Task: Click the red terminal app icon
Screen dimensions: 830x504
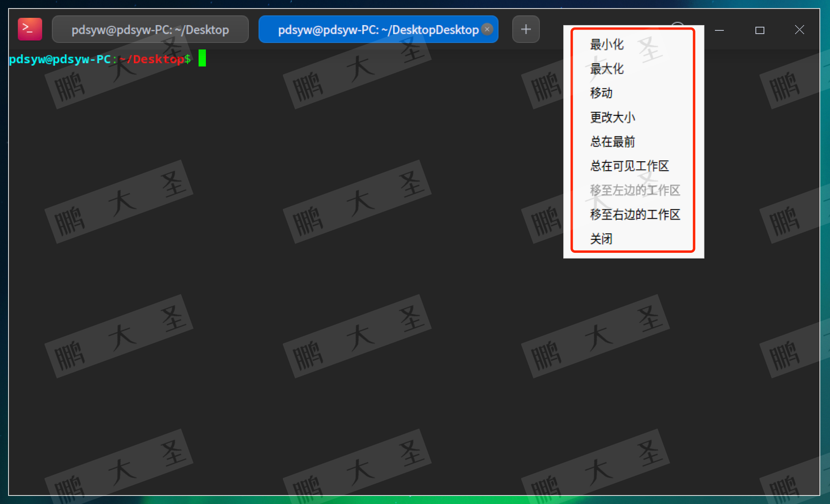Action: (30, 29)
